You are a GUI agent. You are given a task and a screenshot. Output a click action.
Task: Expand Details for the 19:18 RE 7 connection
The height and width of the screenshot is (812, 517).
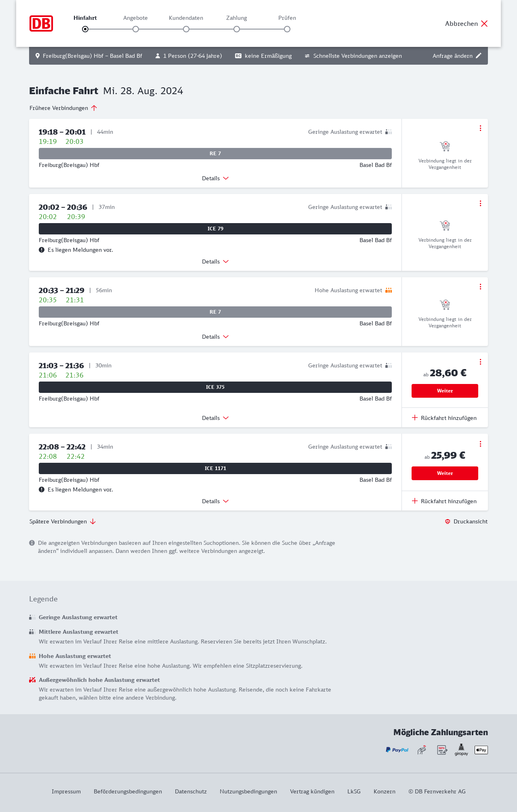point(215,178)
